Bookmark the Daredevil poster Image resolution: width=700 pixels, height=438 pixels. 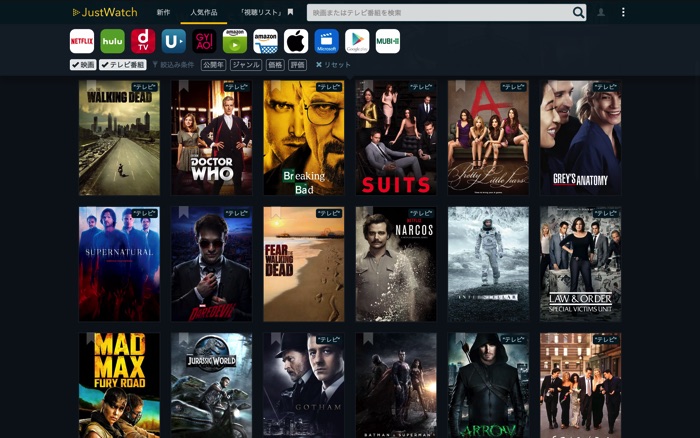(x=183, y=212)
